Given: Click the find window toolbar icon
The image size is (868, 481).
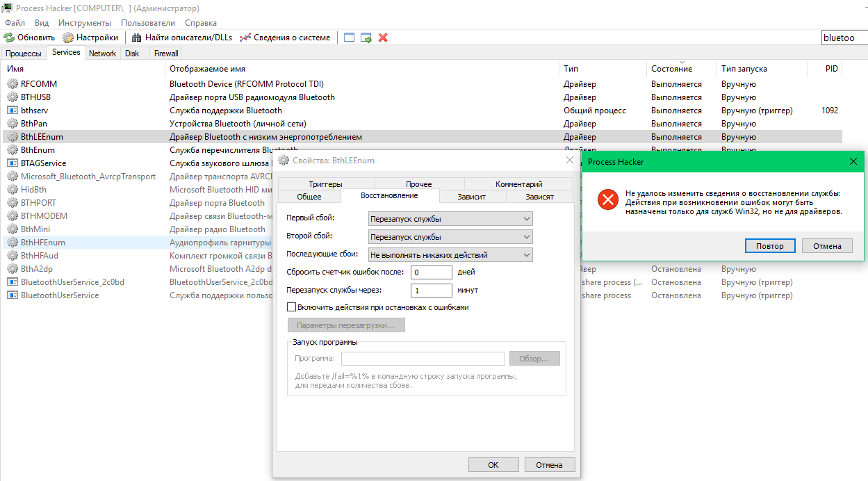Looking at the screenshot, I should click(x=349, y=38).
